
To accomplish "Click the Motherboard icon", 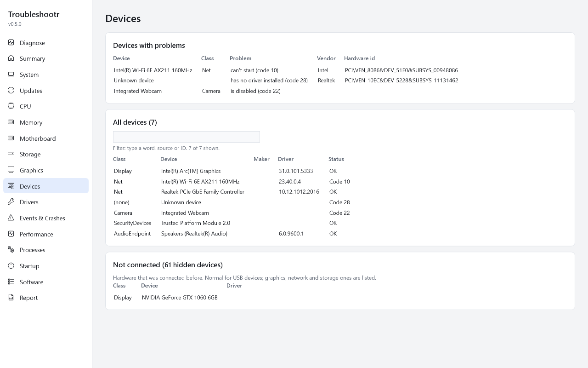I will coord(11,138).
